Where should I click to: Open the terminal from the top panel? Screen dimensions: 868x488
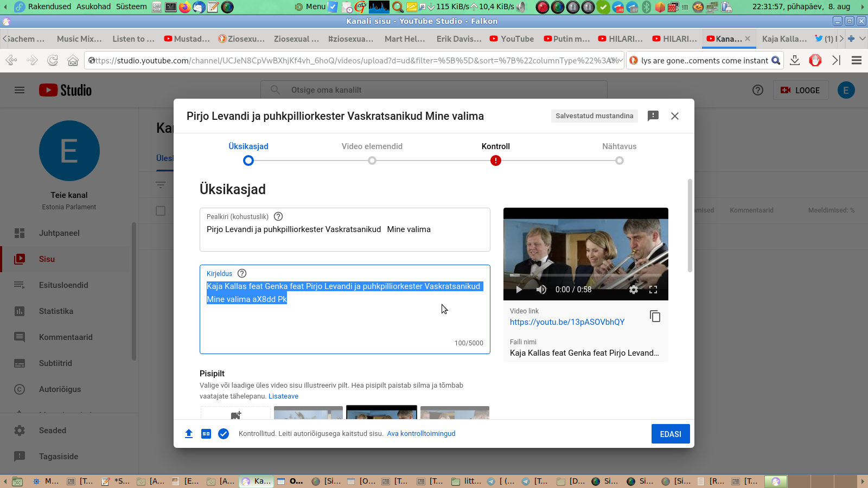[x=170, y=7]
